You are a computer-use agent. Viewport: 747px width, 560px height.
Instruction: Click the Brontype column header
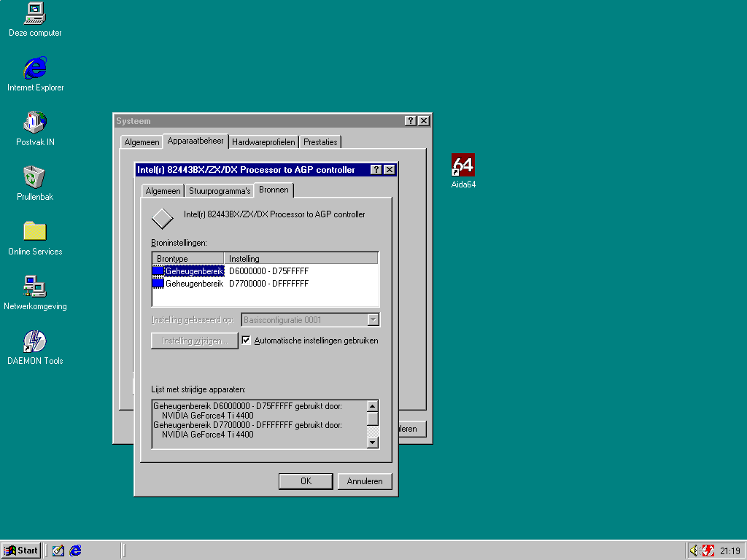click(x=188, y=259)
